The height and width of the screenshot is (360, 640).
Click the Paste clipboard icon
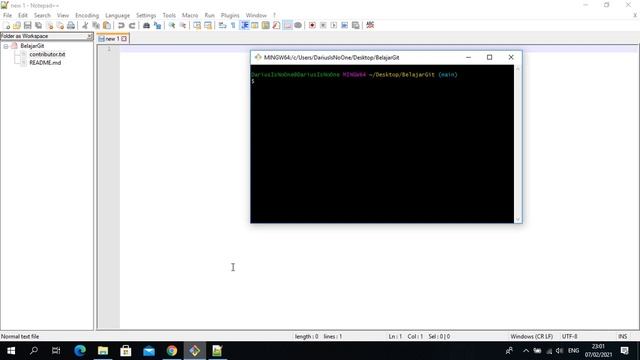tap(107, 25)
